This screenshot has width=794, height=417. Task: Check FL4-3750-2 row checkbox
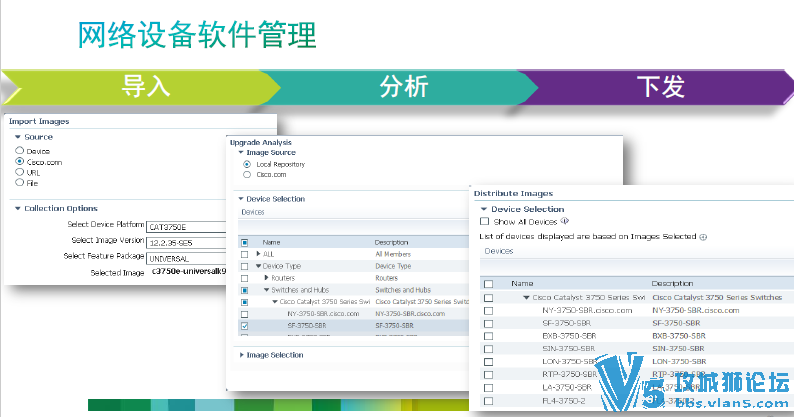(488, 401)
